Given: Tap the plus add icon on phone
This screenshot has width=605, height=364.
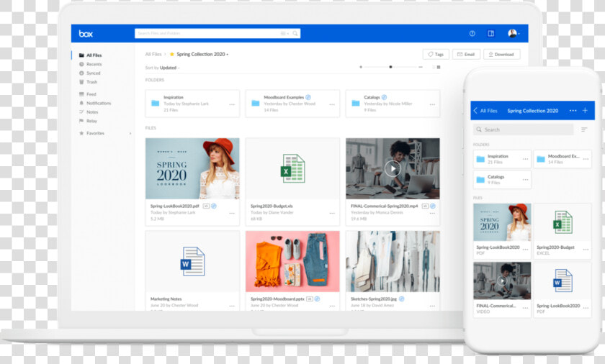Looking at the screenshot, I should (585, 111).
